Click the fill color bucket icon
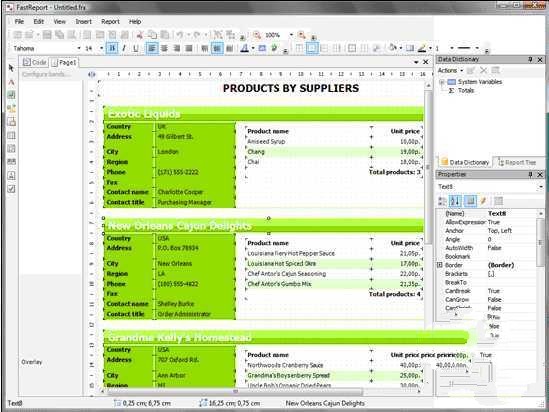 pos(393,48)
